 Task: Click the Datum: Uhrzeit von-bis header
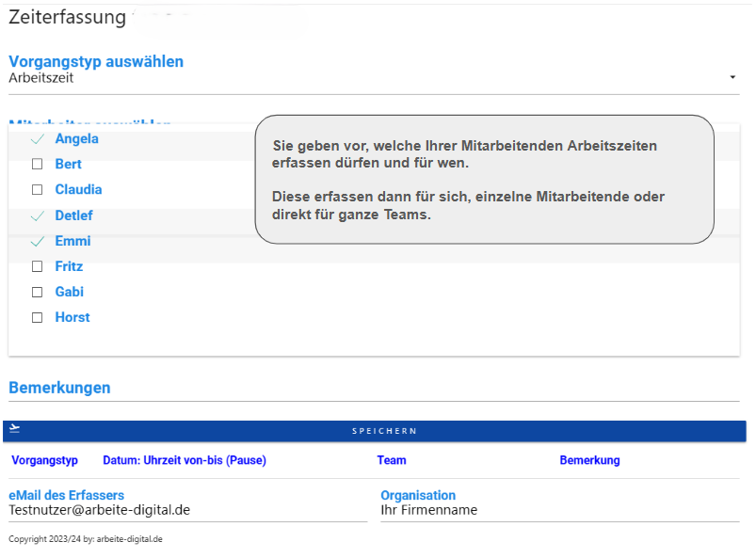(184, 460)
